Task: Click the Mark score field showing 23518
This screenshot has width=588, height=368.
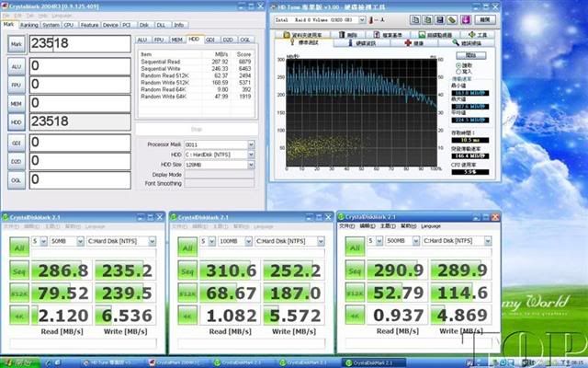Action: (x=80, y=44)
